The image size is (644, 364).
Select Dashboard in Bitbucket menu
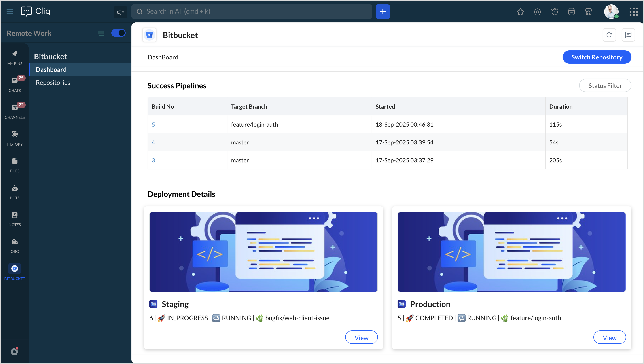[51, 70]
